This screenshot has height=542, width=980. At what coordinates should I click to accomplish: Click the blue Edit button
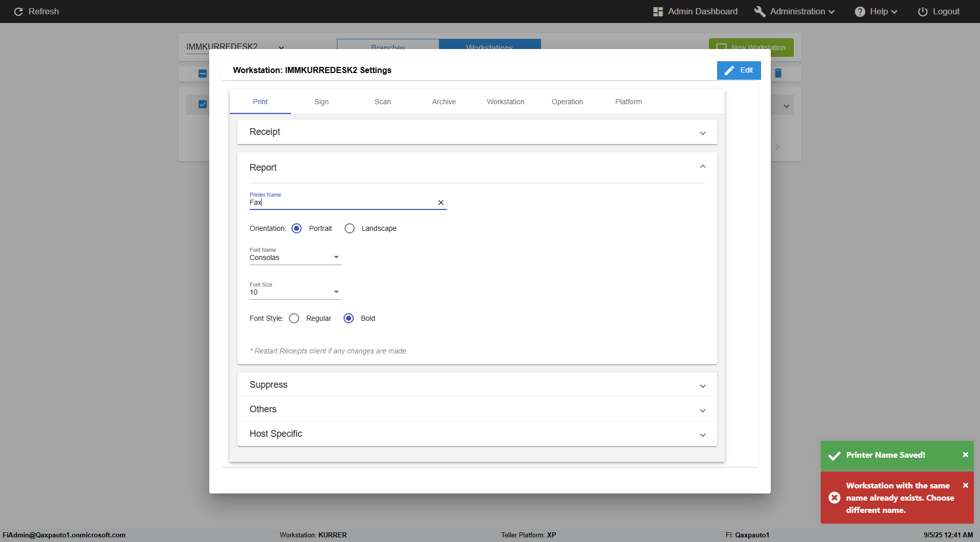[x=739, y=70]
